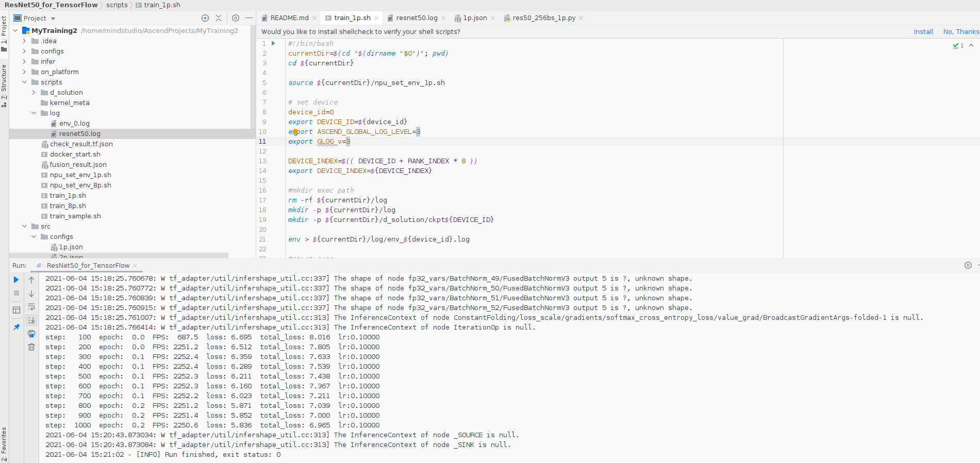Viewport: 980px width, 463px height.
Task: Select 1p.json under src configs
Action: coord(71,247)
